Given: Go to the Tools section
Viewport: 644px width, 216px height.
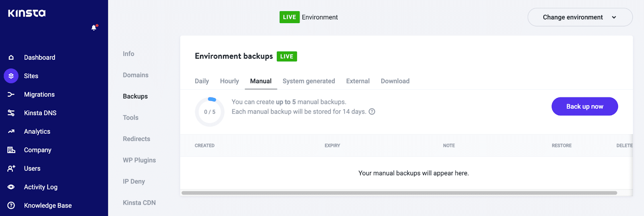Looking at the screenshot, I should coord(130,118).
